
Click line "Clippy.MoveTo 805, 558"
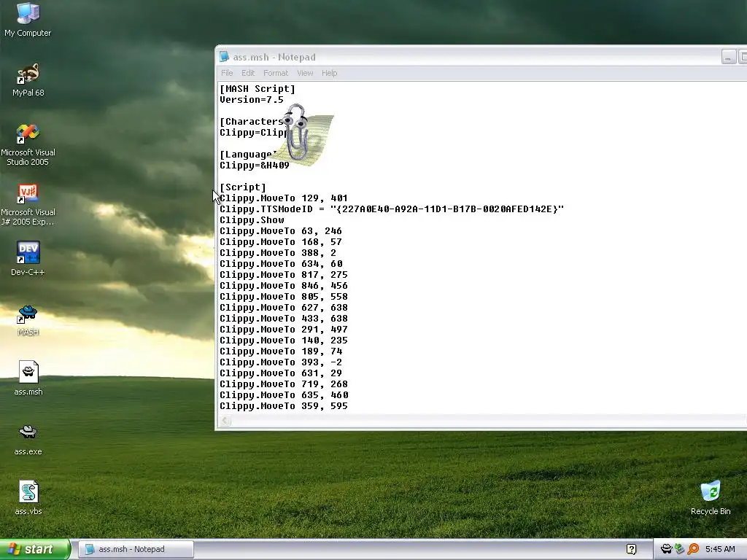284,297
